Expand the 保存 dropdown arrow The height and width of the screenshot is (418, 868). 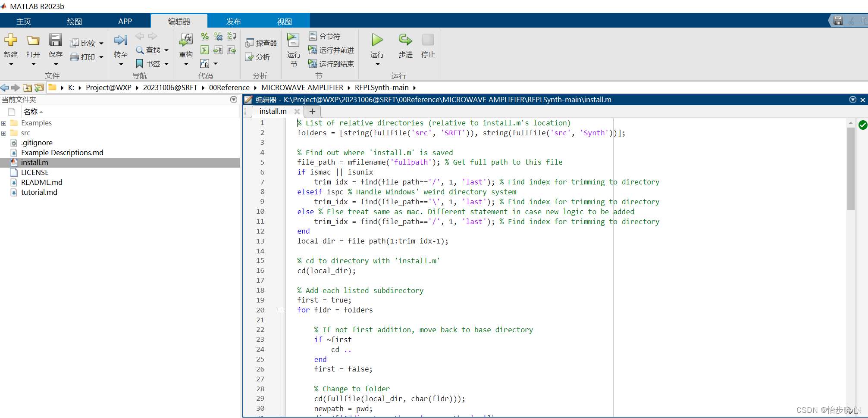point(56,64)
